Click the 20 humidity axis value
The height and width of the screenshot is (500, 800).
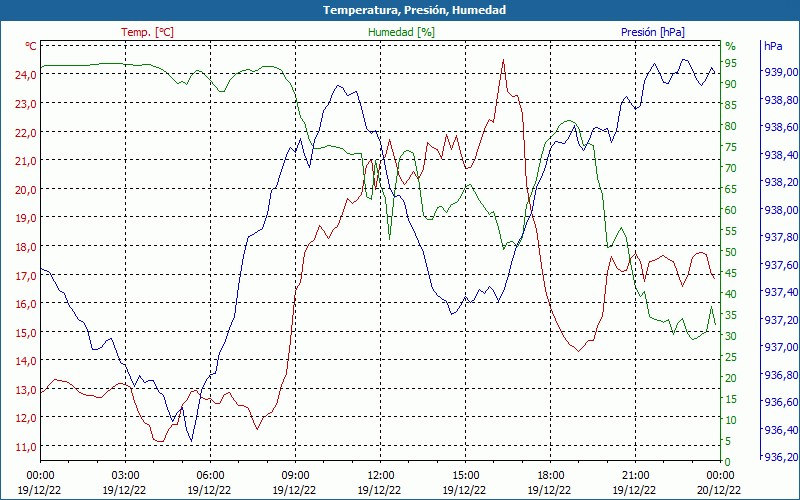730,378
